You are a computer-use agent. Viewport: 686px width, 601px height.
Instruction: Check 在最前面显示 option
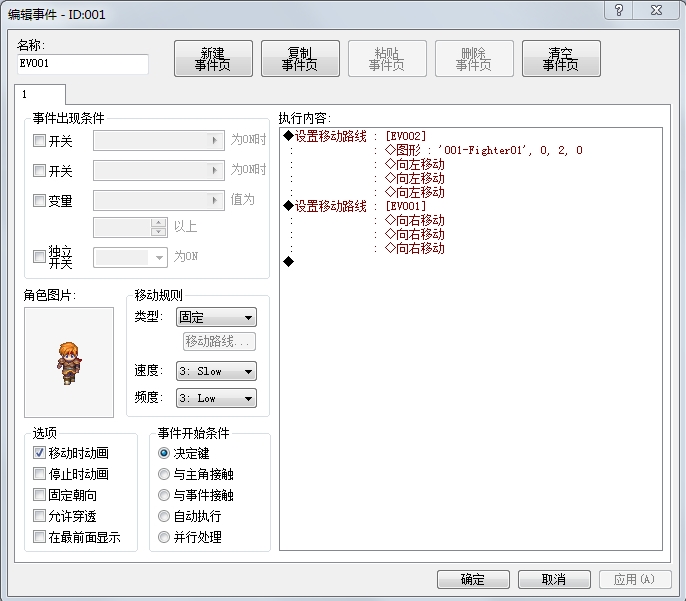(x=39, y=537)
